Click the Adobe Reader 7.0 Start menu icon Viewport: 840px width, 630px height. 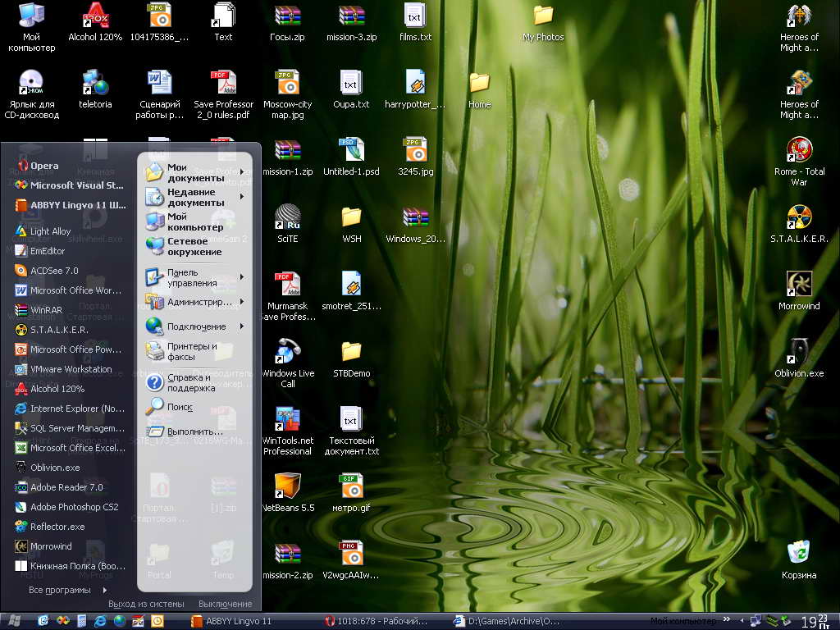(x=21, y=487)
